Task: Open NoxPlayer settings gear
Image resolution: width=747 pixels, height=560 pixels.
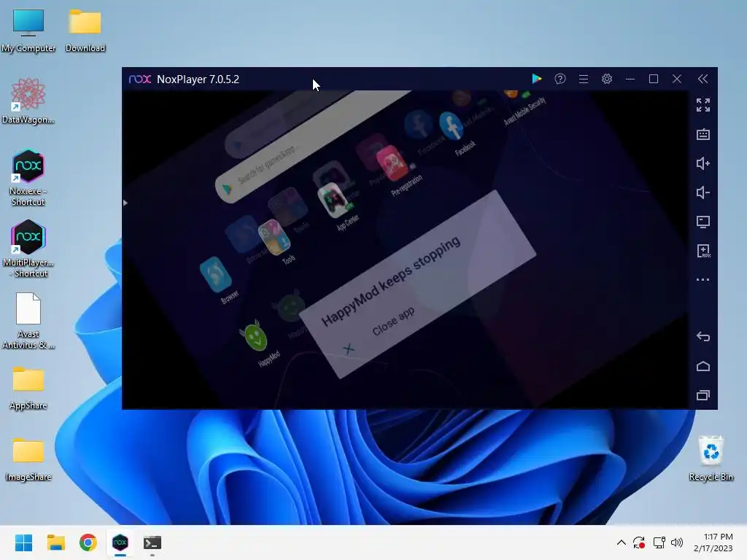Action: click(x=606, y=79)
